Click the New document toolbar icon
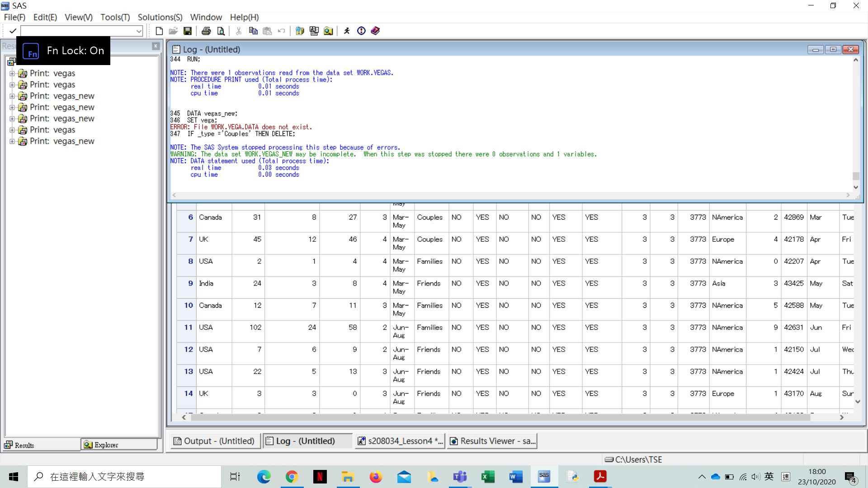This screenshot has height=488, width=868. click(159, 31)
